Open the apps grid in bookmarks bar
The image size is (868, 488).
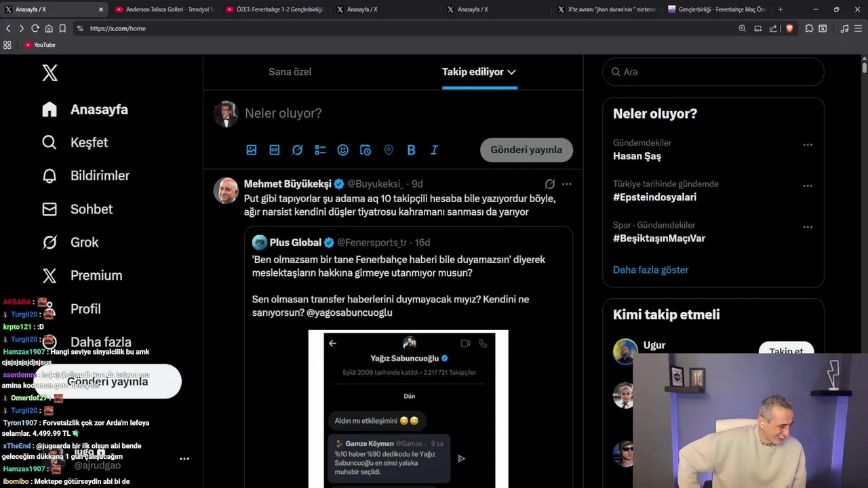pyautogui.click(x=7, y=45)
